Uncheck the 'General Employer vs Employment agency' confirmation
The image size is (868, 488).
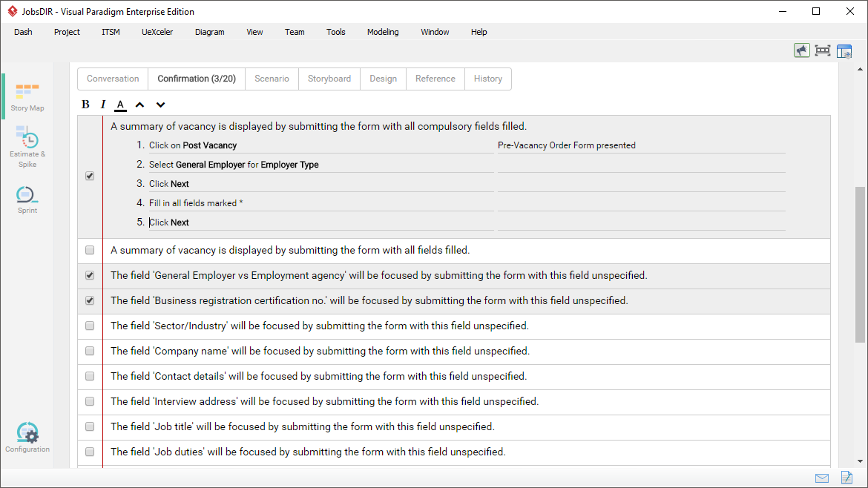pos(90,274)
